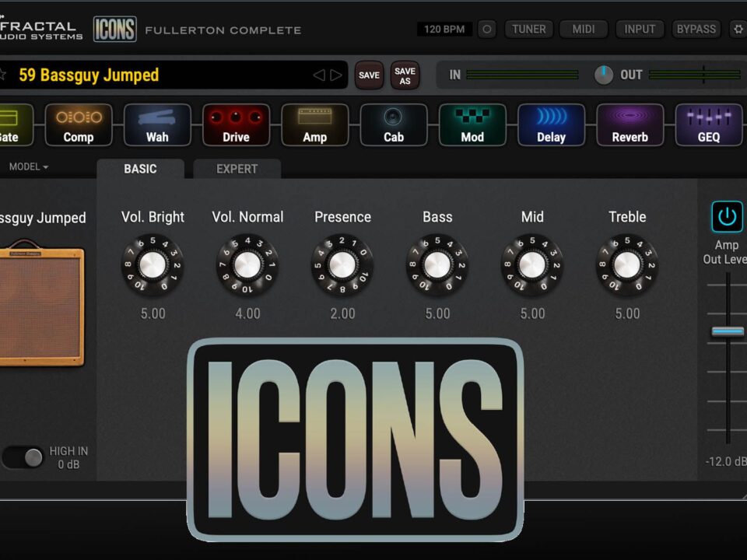
Task: Switch to the EXPERT tab
Action: (237, 169)
